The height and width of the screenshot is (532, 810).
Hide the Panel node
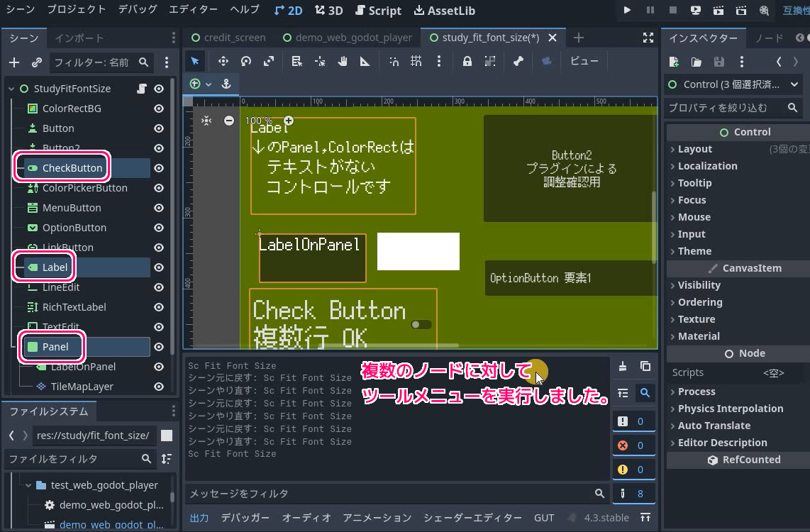tap(159, 347)
